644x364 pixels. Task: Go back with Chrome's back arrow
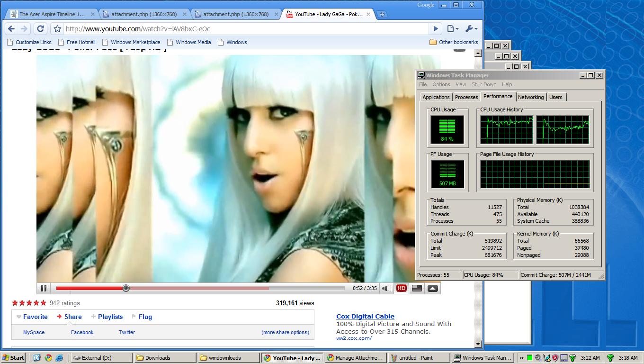coord(12,29)
